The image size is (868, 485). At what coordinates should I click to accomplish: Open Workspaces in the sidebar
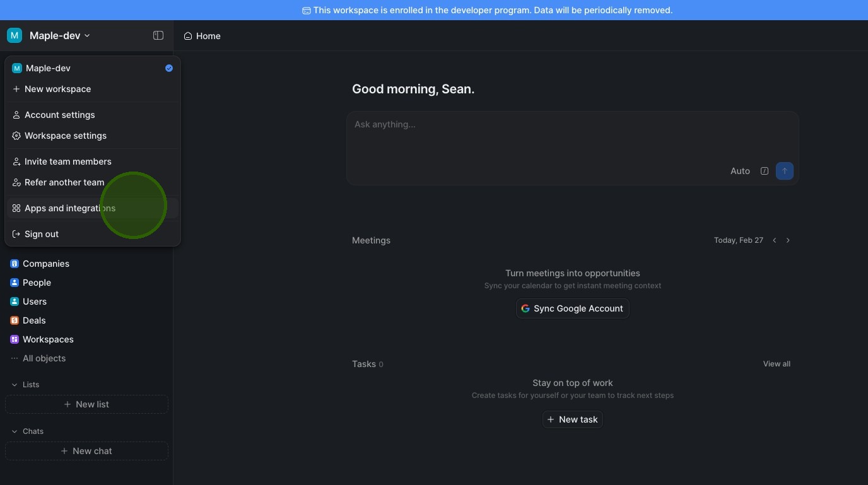[86, 339]
